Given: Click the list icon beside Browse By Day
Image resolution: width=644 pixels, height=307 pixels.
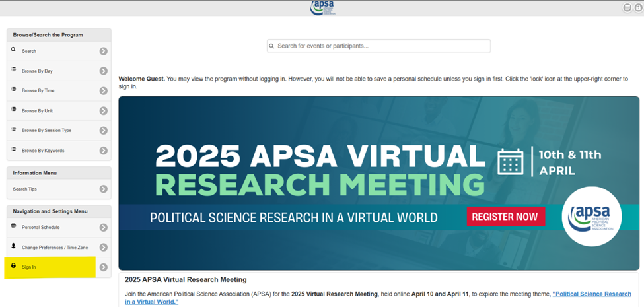Looking at the screenshot, I should (x=13, y=70).
